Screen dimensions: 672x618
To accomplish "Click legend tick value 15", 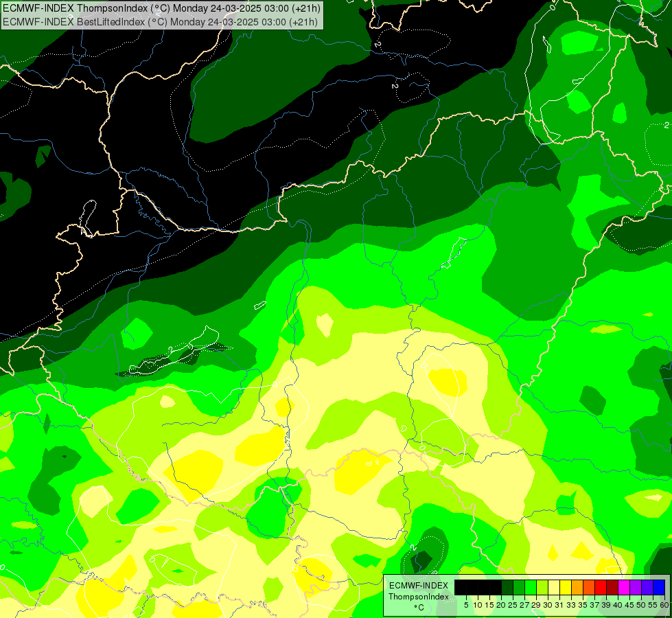I will click(489, 605).
